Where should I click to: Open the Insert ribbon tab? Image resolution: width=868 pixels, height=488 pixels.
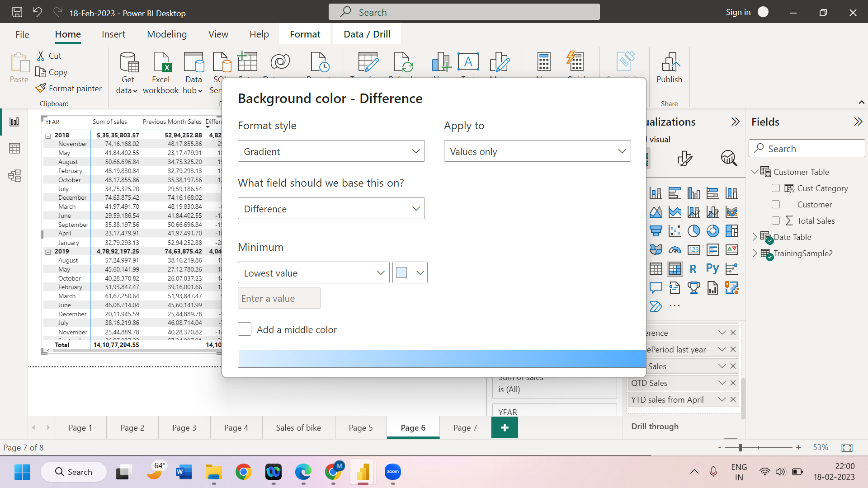[113, 34]
